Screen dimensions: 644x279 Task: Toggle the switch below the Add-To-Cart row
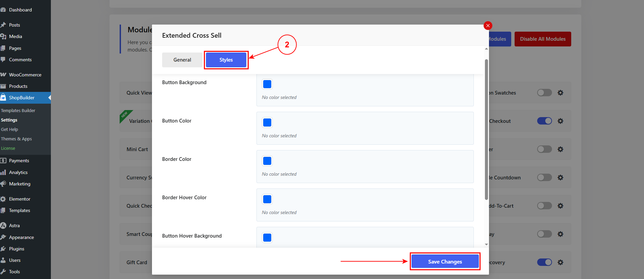545,234
